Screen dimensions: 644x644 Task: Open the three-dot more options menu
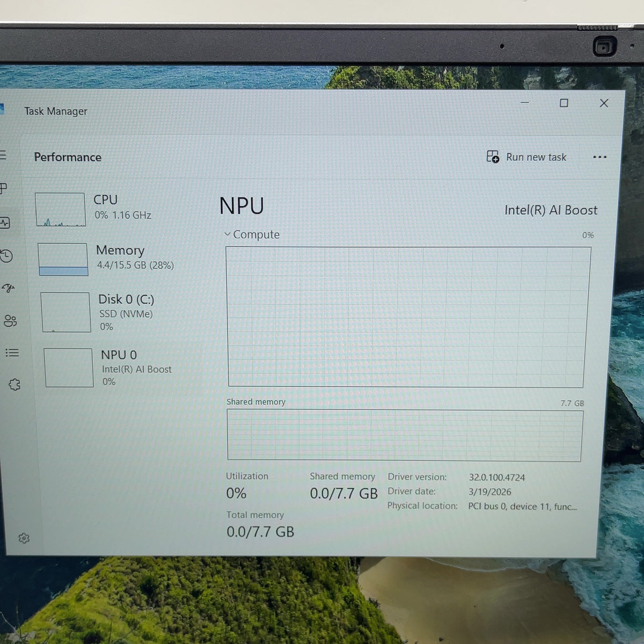click(x=599, y=157)
